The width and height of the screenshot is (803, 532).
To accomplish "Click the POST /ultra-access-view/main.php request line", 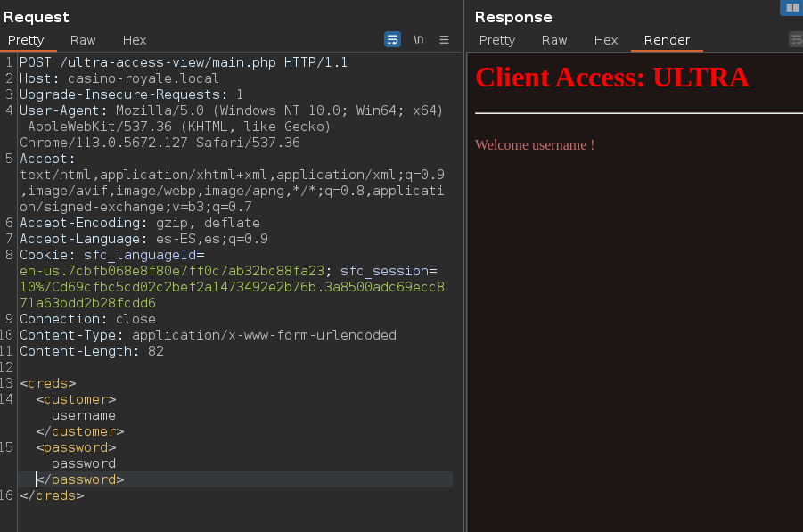I will pos(183,62).
